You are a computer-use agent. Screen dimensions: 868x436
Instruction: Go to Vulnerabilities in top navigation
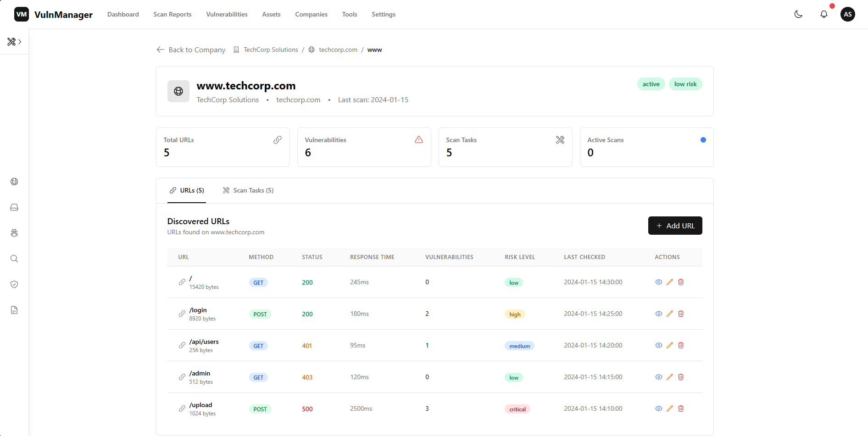(x=227, y=14)
